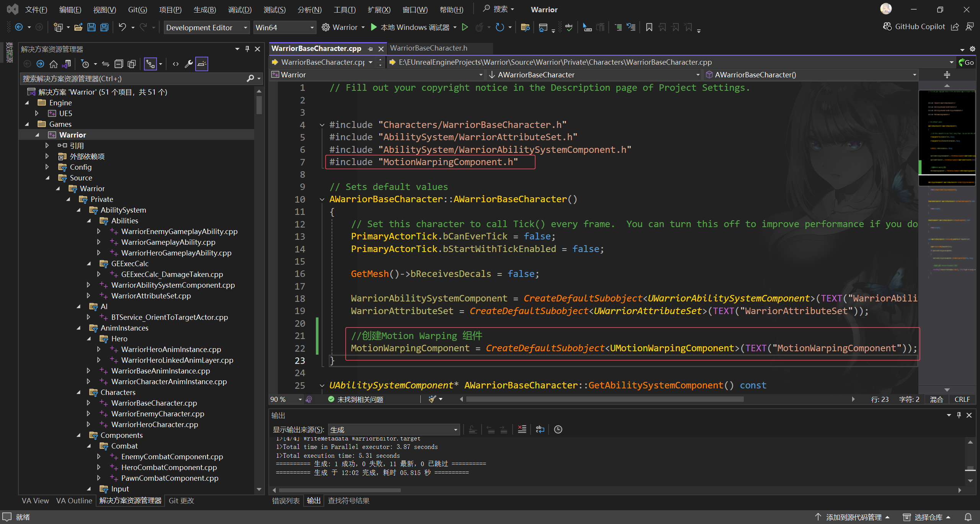
Task: Open the 调试(D) menu
Action: 240,10
